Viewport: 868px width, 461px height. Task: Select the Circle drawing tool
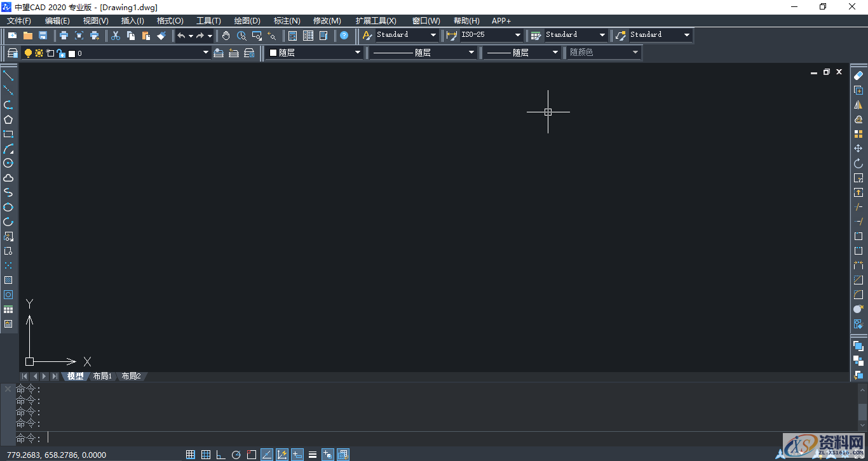point(8,163)
